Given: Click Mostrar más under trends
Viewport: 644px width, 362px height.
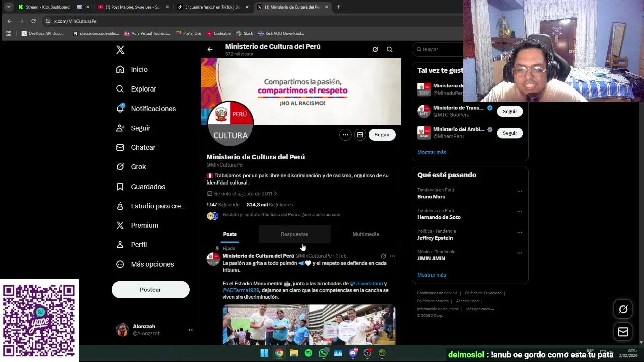Looking at the screenshot, I should point(432,275).
